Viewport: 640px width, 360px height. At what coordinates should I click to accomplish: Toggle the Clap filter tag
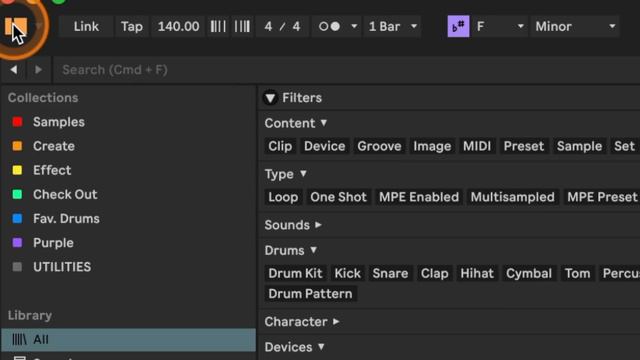point(434,273)
